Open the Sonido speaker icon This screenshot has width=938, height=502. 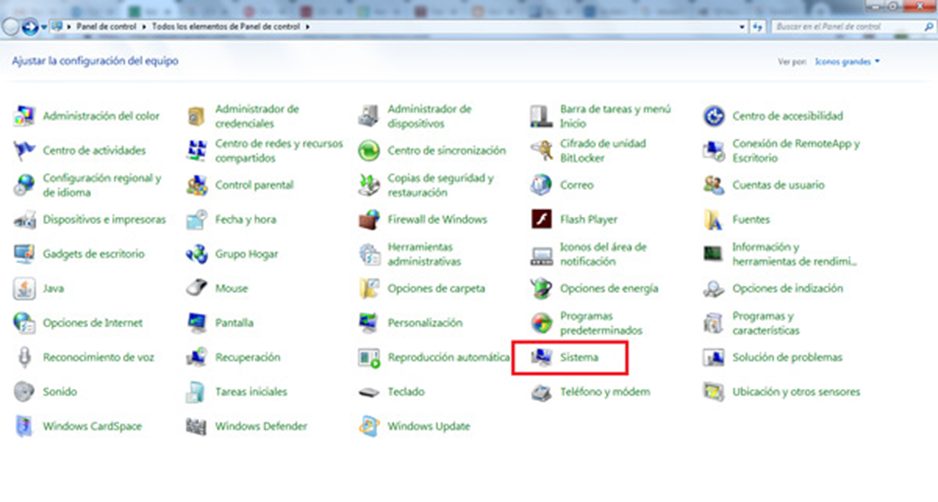point(24,392)
